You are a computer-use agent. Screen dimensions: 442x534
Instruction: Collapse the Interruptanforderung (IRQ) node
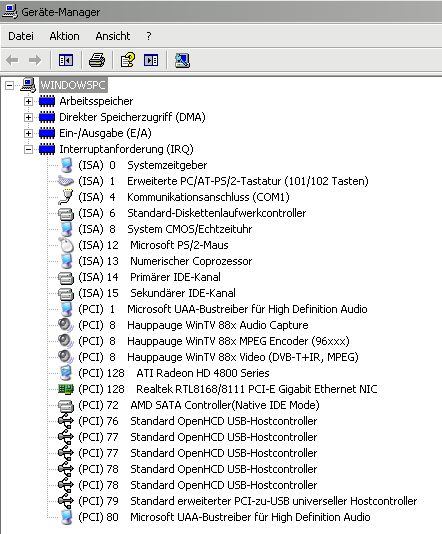click(x=29, y=149)
